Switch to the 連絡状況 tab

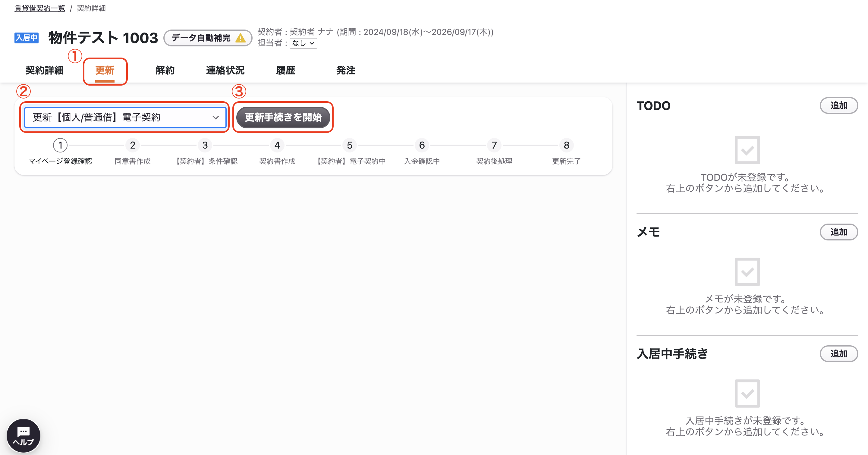tap(225, 71)
